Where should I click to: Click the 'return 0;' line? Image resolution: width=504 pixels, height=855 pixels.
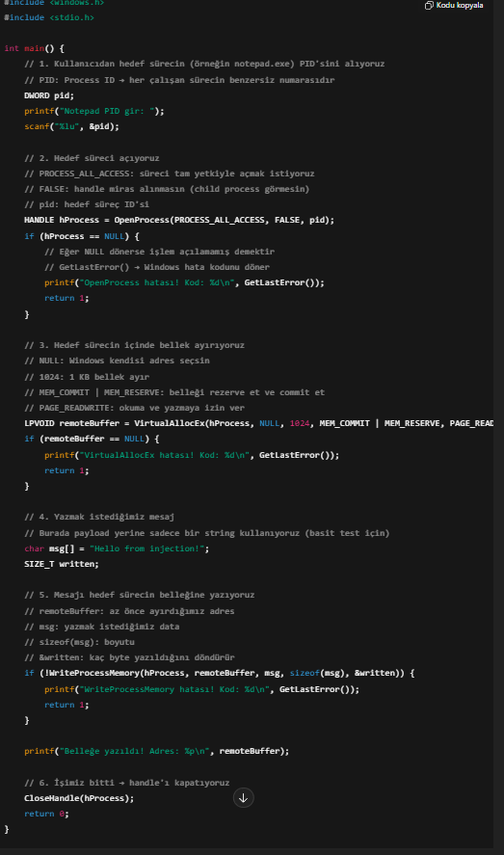pos(46,814)
